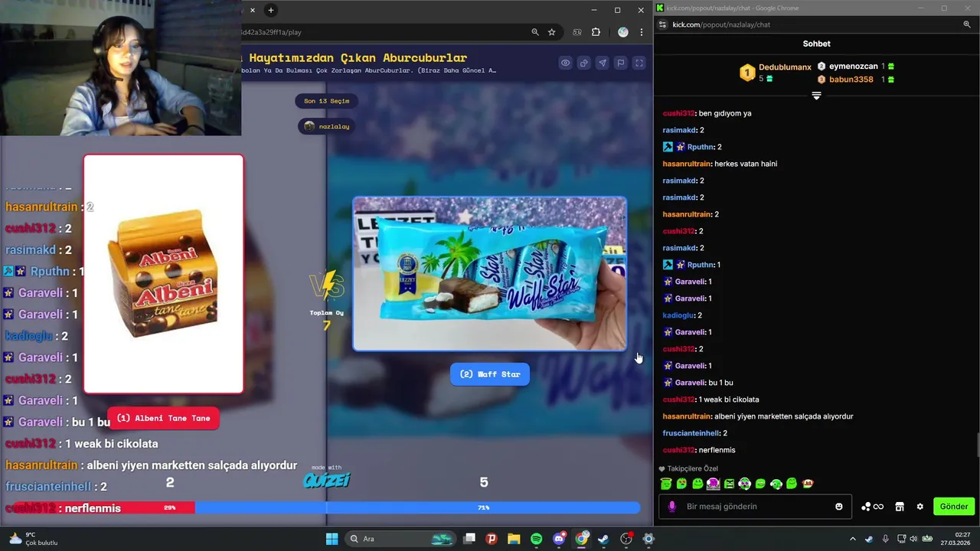Toggle fullscreen mode icon in quiz header
Screen dimensions: 980x551
(x=639, y=63)
